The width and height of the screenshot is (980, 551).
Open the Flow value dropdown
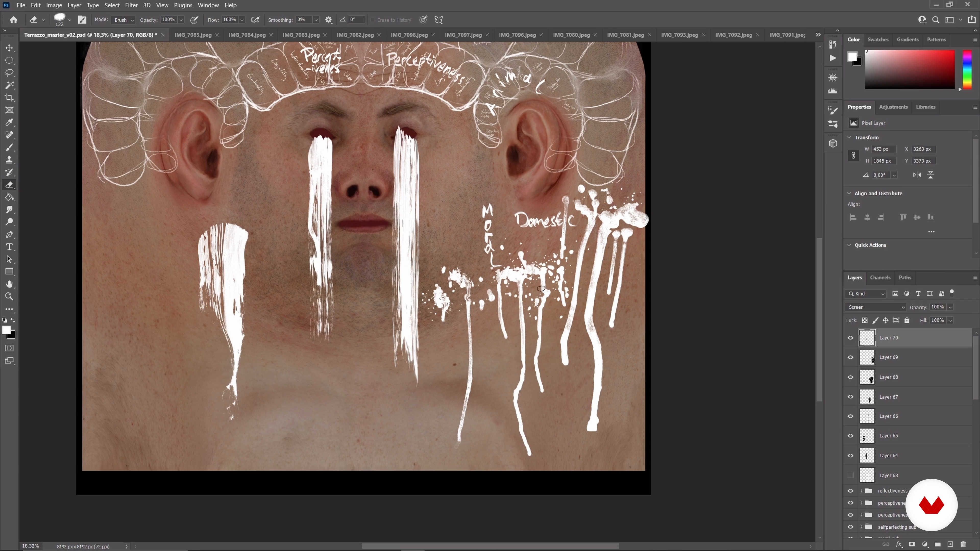pos(242,20)
